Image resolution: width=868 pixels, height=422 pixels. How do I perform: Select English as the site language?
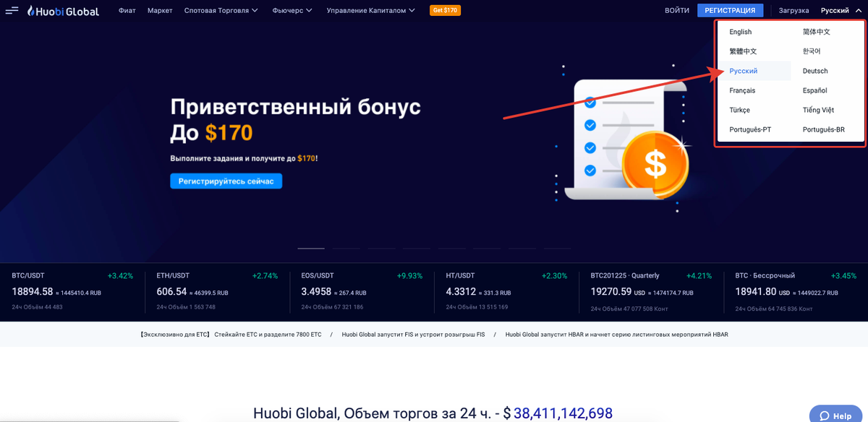pyautogui.click(x=741, y=32)
